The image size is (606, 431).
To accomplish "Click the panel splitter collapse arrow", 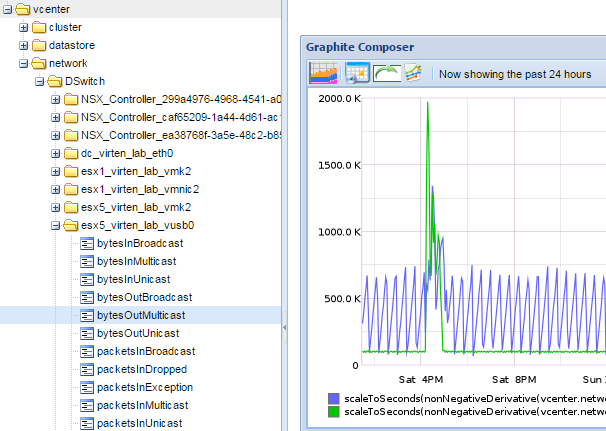I will [284, 328].
